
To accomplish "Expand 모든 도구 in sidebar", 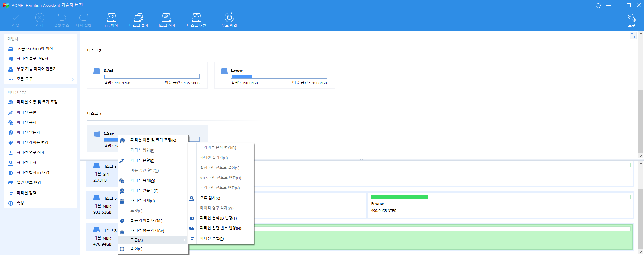I will click(x=41, y=79).
